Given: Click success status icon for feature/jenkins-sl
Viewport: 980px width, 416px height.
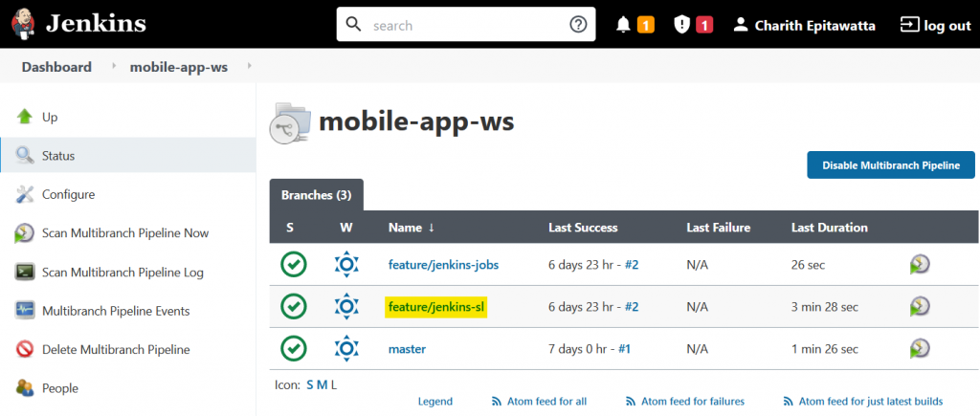Looking at the screenshot, I should coord(294,307).
